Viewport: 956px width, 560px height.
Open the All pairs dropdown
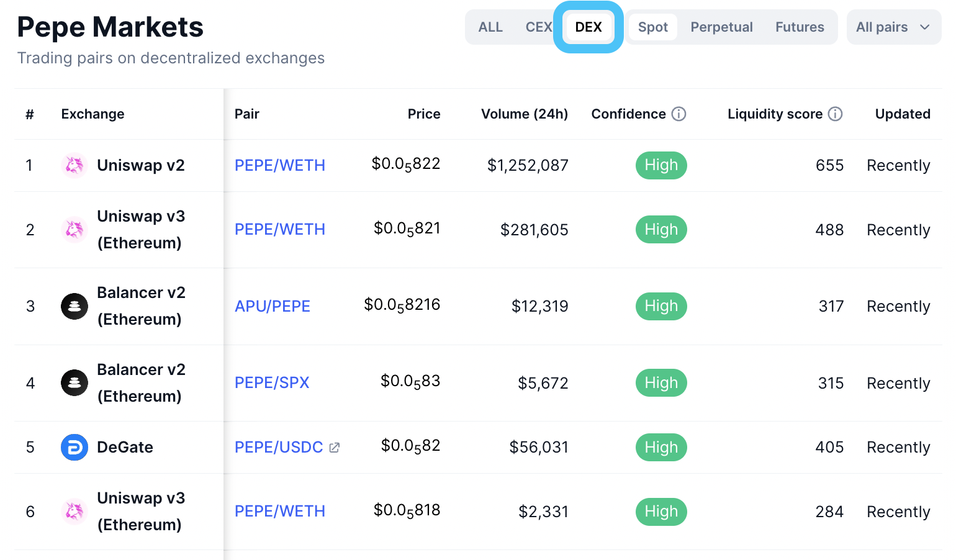893,27
